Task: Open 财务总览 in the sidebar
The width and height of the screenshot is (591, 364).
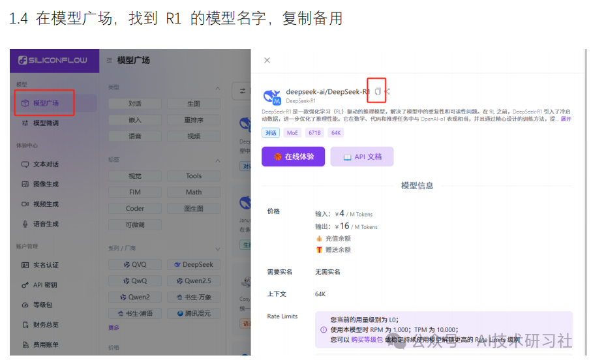Action: pyautogui.click(x=40, y=325)
